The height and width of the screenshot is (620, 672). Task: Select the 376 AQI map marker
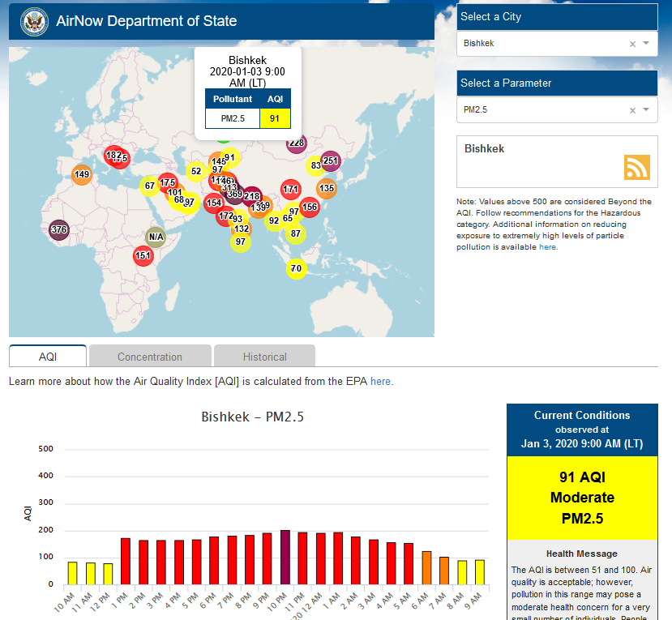point(58,229)
